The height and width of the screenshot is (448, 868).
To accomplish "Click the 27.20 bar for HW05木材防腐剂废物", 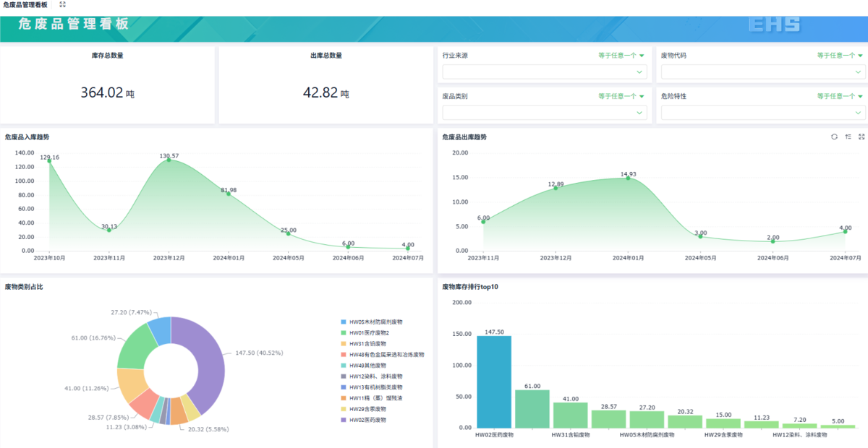I will tap(647, 419).
